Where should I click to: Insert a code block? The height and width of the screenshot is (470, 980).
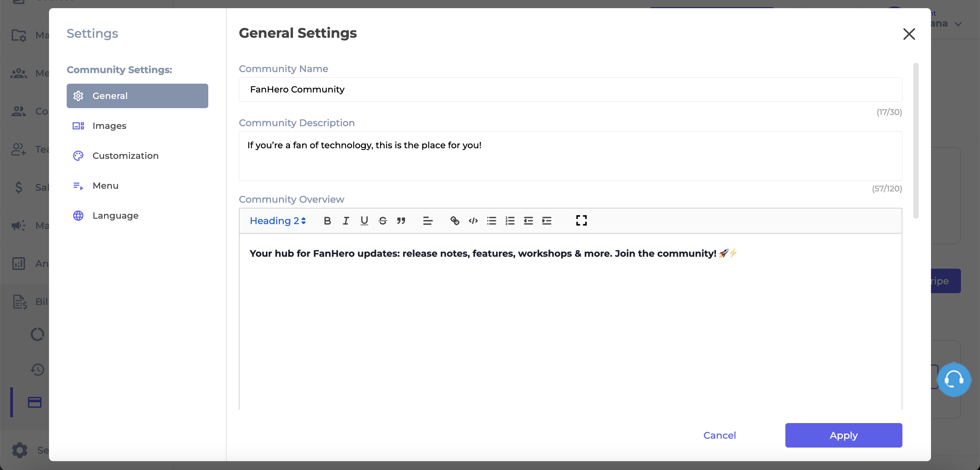tap(473, 221)
